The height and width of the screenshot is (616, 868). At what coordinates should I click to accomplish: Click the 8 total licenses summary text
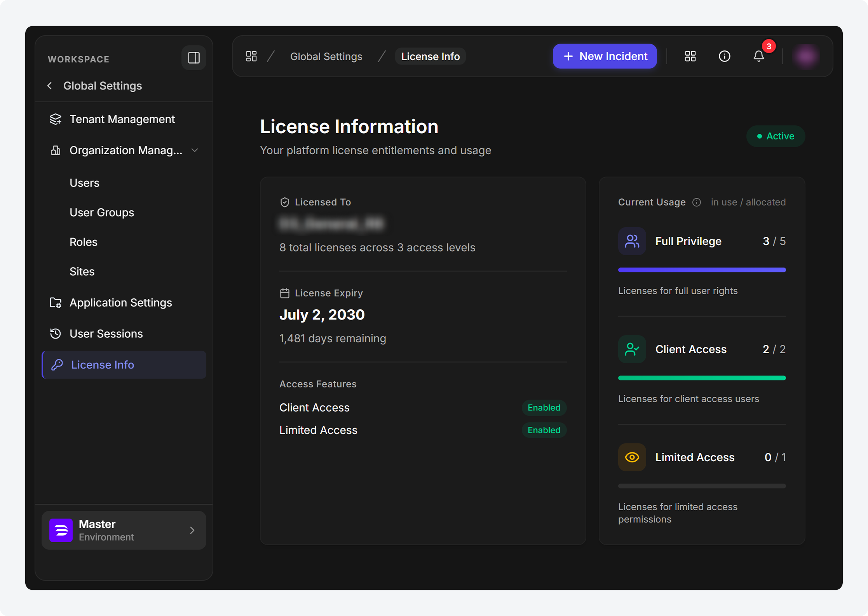(x=377, y=248)
